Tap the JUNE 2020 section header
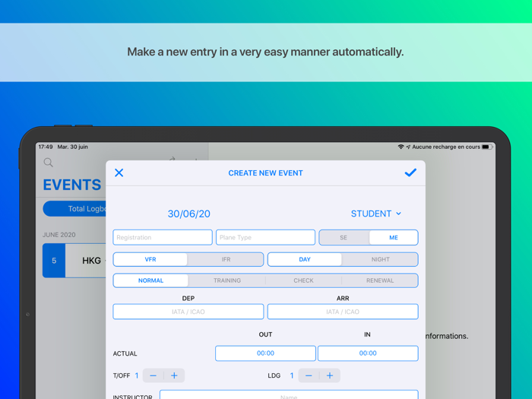Viewport: 532px width, 399px height. point(59,235)
